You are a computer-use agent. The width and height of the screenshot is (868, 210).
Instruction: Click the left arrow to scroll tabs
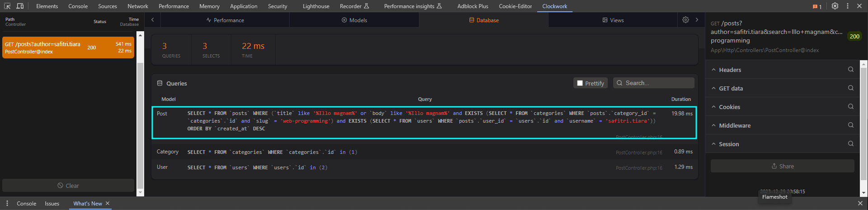[153, 20]
